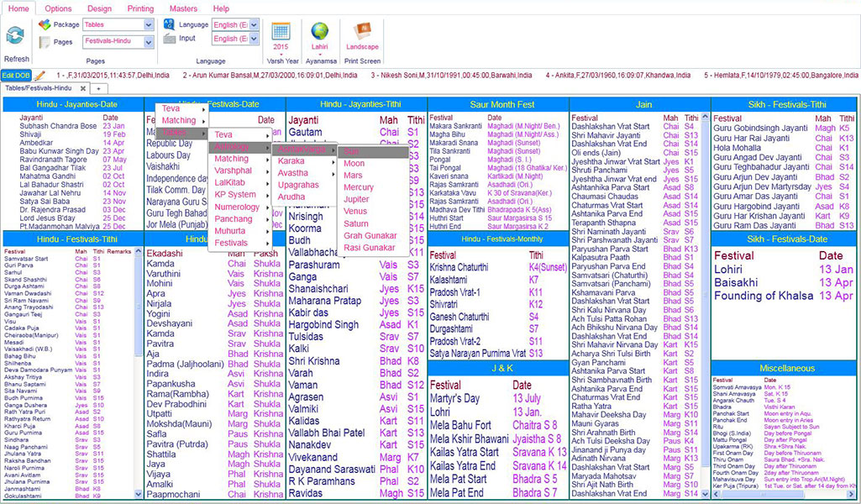This screenshot has width=861, height=504.
Task: Expand the Language dropdown list
Action: click(x=254, y=25)
